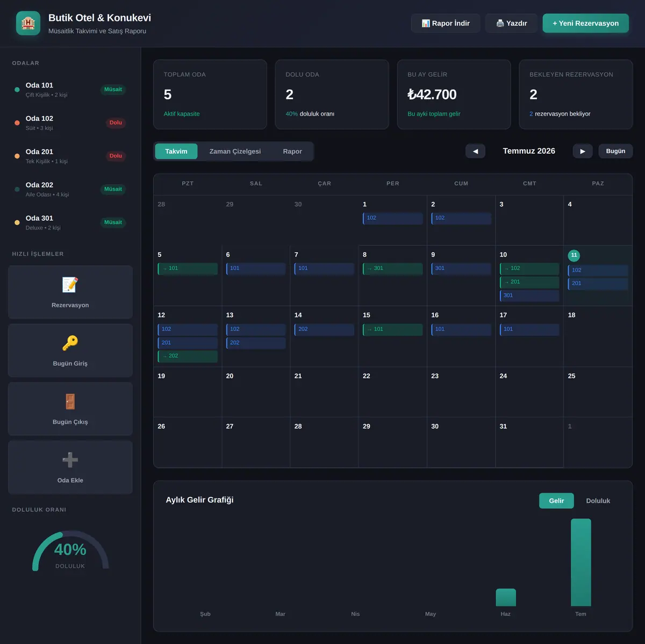Show Gelir in the monthly chart

click(556, 501)
